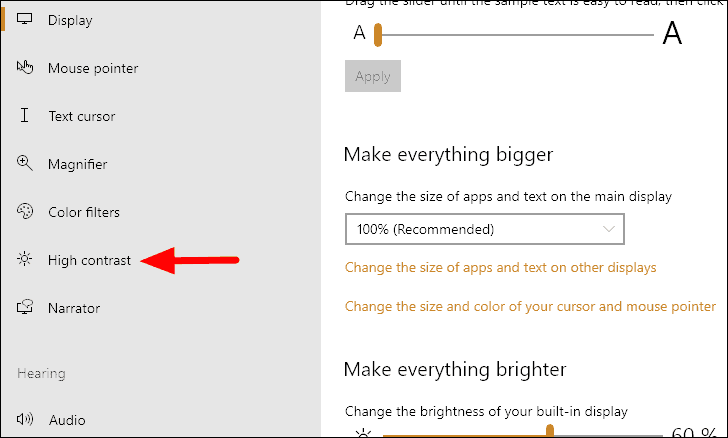Click the Display monitor icon

coord(25,20)
